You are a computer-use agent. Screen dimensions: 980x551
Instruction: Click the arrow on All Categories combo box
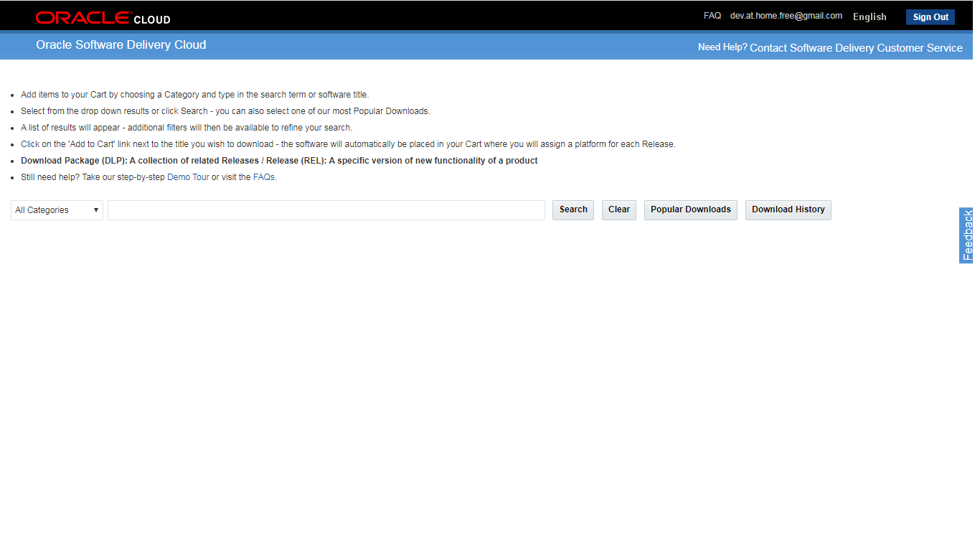point(96,210)
